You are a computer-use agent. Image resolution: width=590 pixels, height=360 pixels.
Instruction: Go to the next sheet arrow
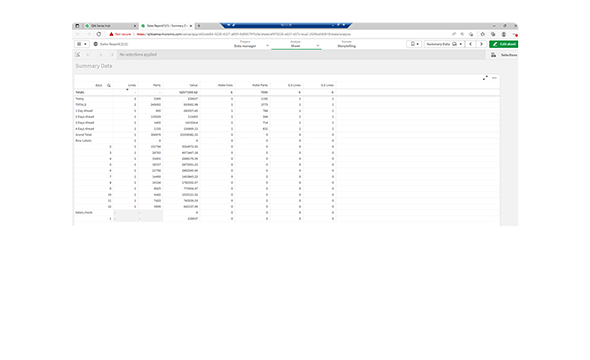click(x=481, y=44)
